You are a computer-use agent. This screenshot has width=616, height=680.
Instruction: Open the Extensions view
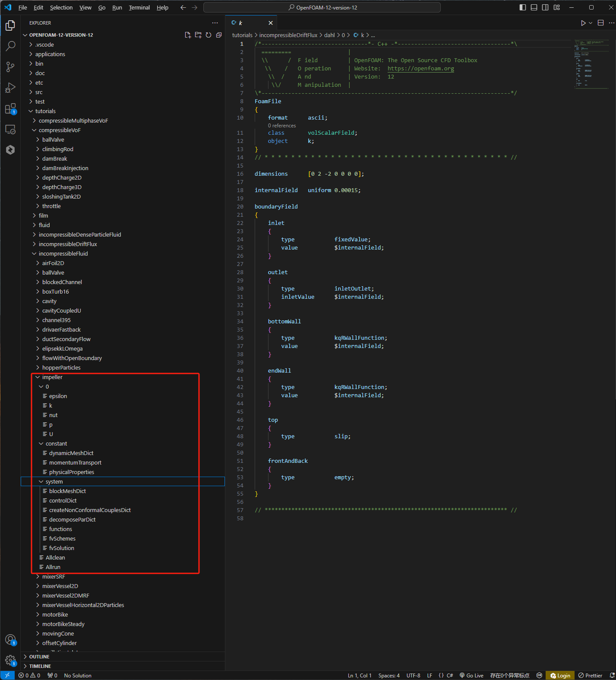pyautogui.click(x=10, y=109)
